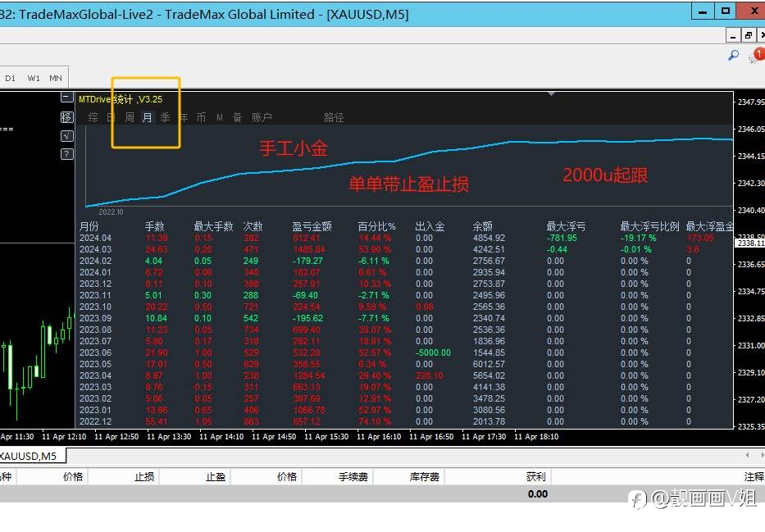765x532 pixels.
Task: Click the chart shift triangle marker
Action: (x=551, y=93)
